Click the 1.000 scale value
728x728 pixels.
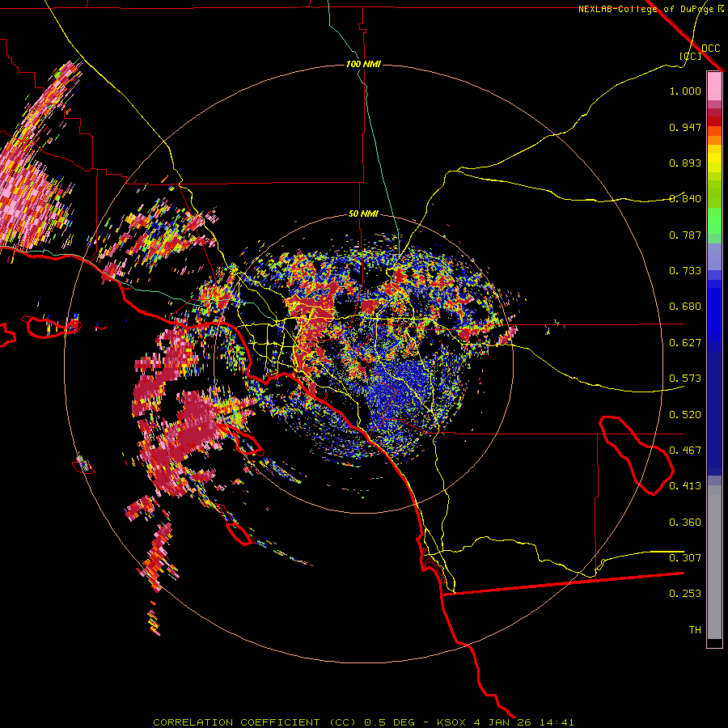tap(685, 91)
